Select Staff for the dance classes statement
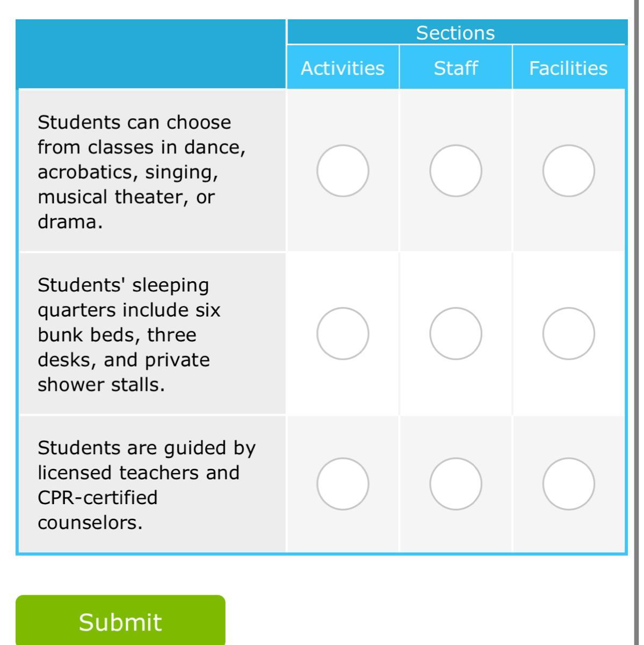Screen dimensions: 644x645 click(x=455, y=170)
